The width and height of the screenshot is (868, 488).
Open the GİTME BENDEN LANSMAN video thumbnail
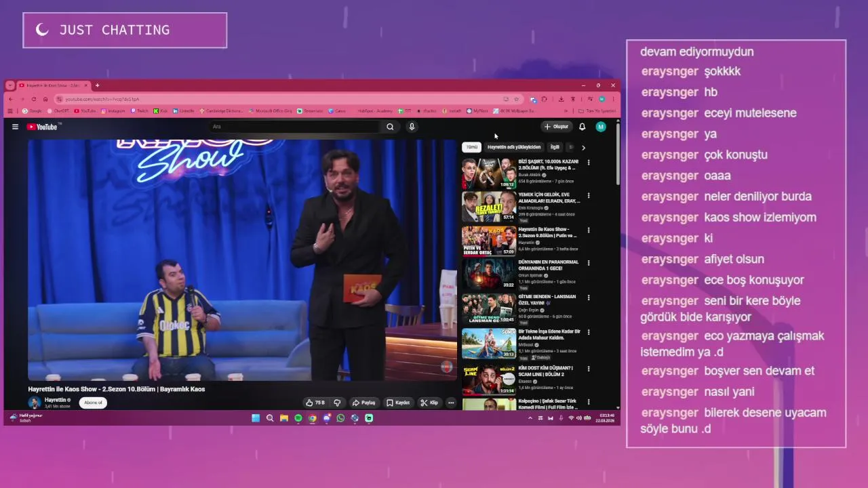pyautogui.click(x=489, y=308)
